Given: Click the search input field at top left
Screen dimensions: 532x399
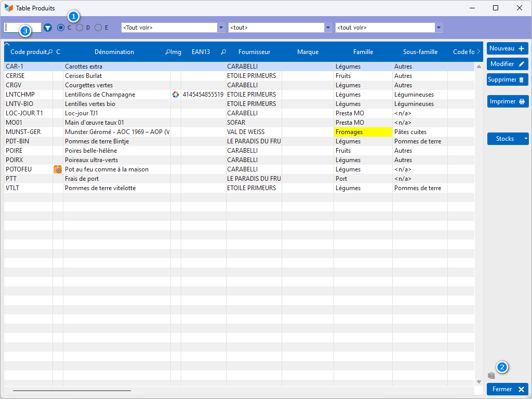Looking at the screenshot, I should 23,28.
